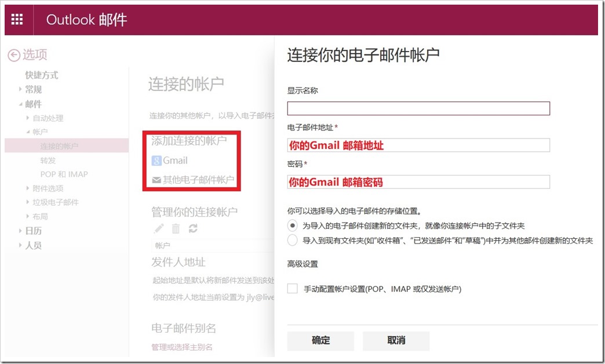Screen dimensions: 605x364
Task: Select 连接的帐户 in the sidebar
Action: pos(67,146)
